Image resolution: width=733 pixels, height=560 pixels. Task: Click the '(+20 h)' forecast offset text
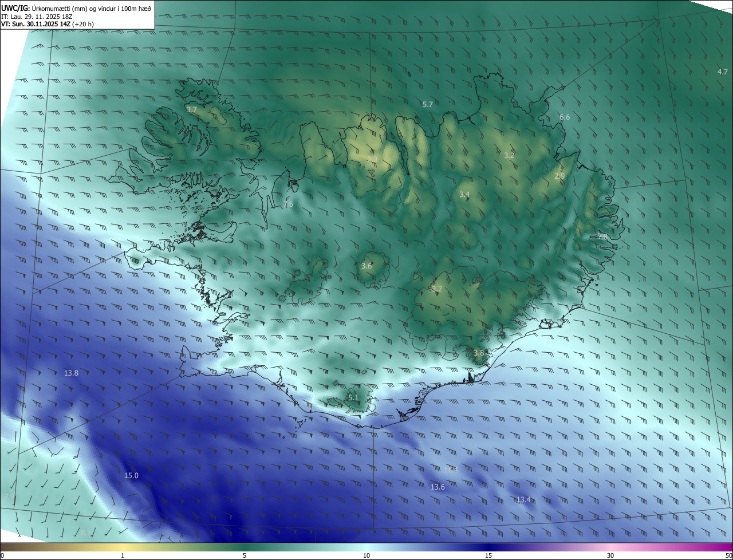coord(83,24)
